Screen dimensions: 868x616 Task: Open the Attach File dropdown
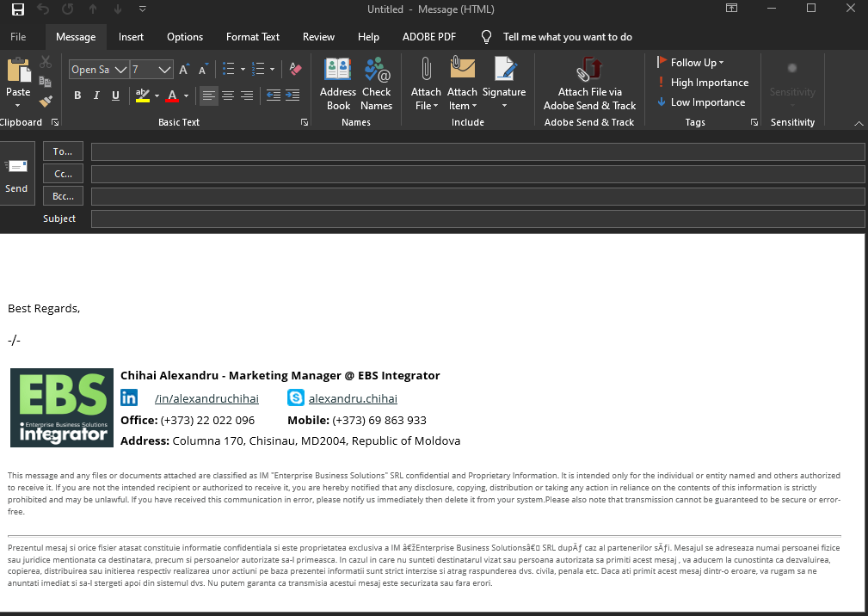pos(426,83)
